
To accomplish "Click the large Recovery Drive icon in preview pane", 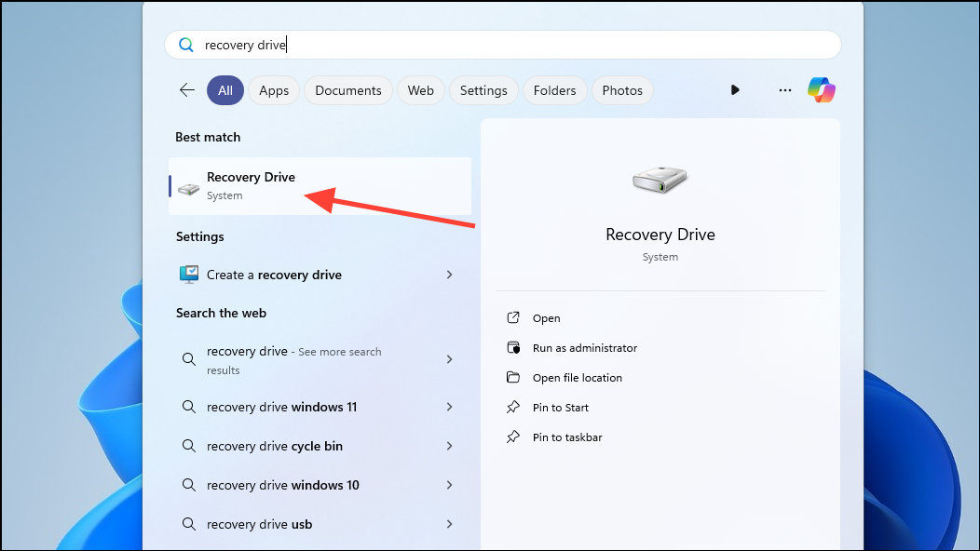I will tap(660, 180).
